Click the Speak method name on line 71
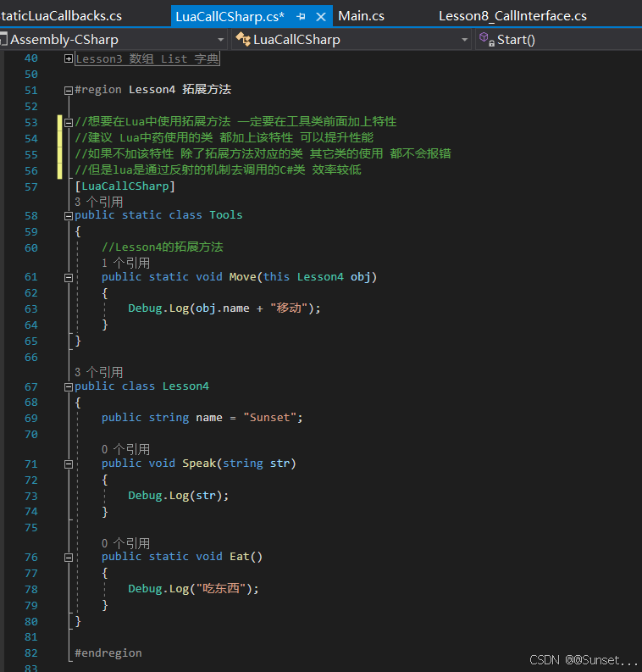This screenshot has width=642, height=672. click(199, 463)
